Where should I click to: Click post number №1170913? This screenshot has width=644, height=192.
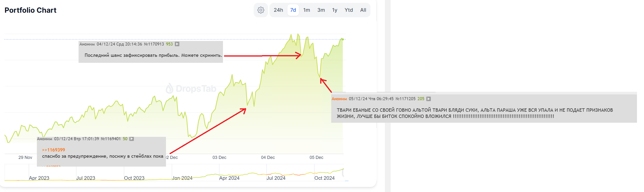(154, 44)
